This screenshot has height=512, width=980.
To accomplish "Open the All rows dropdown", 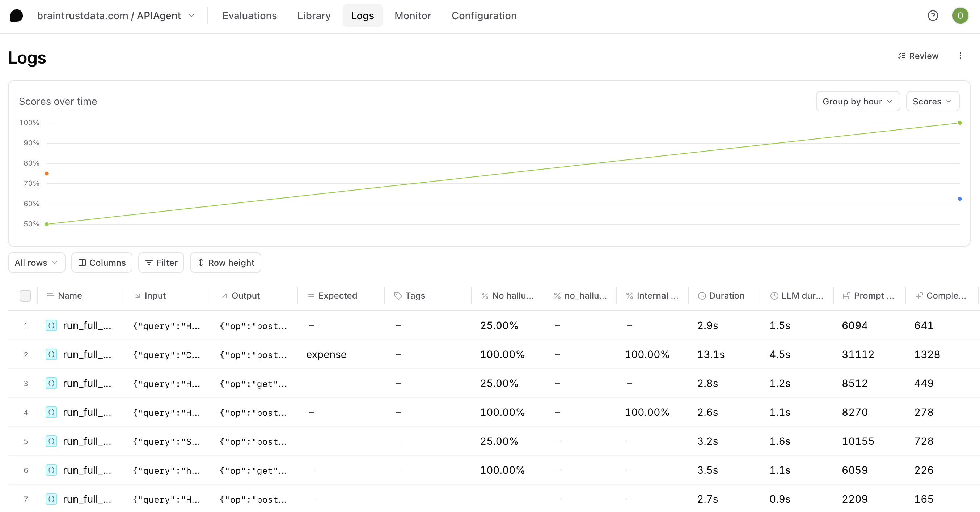I will click(36, 262).
